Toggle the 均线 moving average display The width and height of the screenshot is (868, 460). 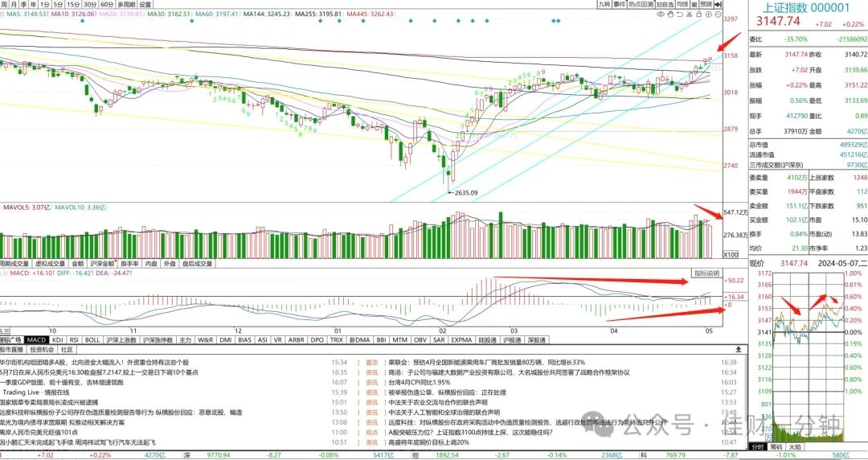[682, 5]
